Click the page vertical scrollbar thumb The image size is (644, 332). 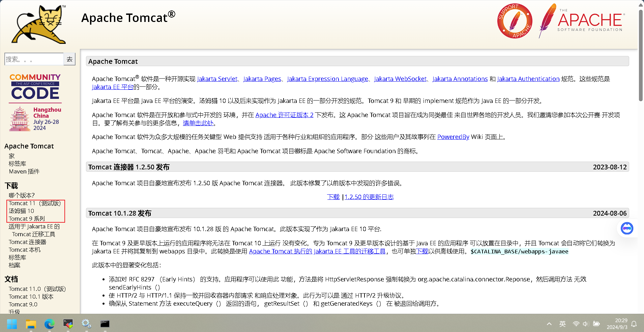click(641, 55)
